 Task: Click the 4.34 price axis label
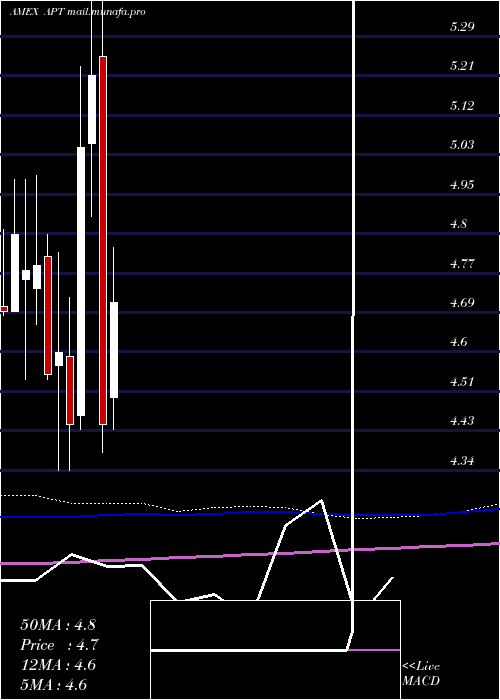(462, 460)
